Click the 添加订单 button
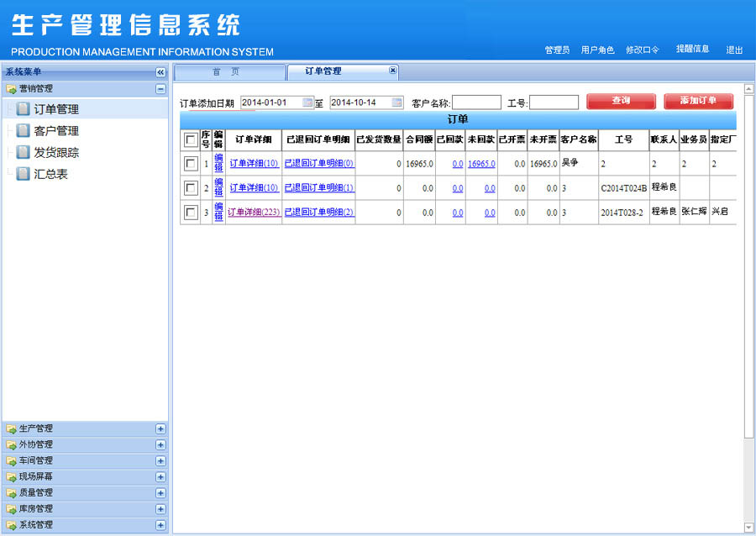The height and width of the screenshot is (536, 756). click(x=698, y=101)
